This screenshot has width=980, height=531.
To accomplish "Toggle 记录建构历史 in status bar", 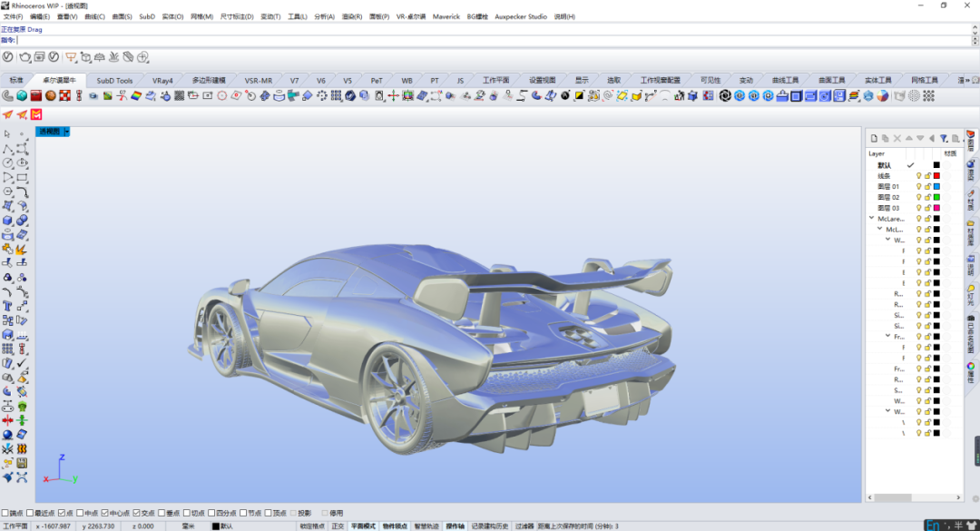I will 491,526.
